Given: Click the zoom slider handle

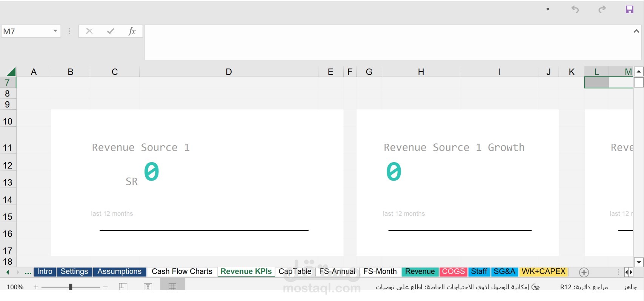Looking at the screenshot, I should [71, 287].
